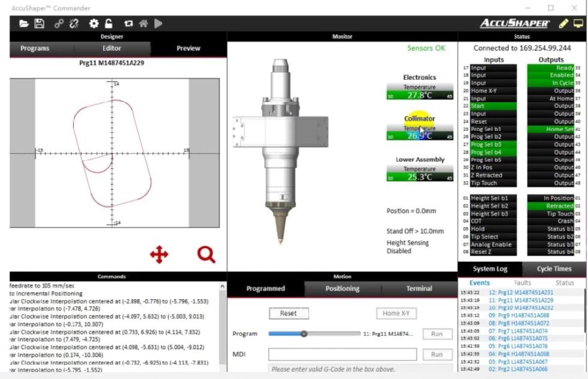Click Run beside the Program slider
Viewport: 588px width, 379px height.
(437, 334)
